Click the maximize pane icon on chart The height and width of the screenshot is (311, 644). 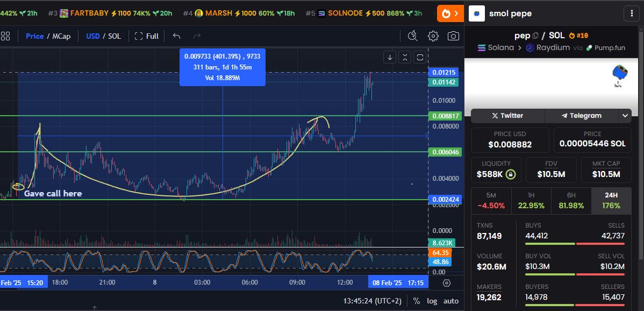point(420,58)
